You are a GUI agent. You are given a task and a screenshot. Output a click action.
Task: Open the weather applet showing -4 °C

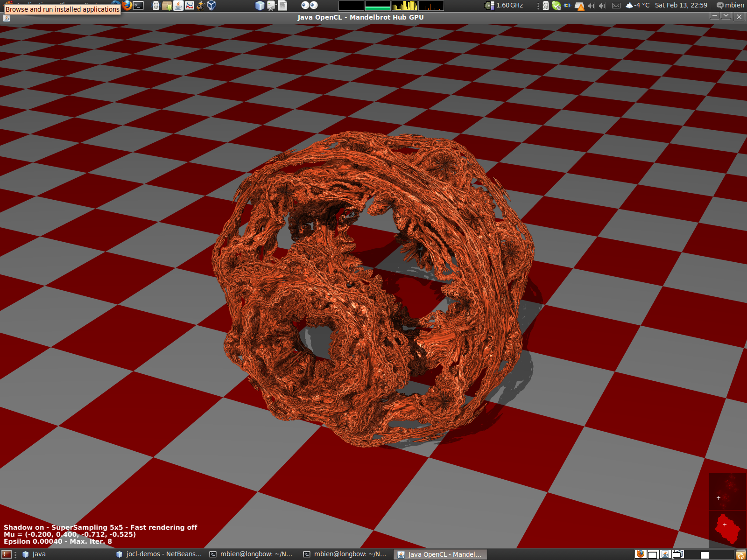click(x=637, y=5)
